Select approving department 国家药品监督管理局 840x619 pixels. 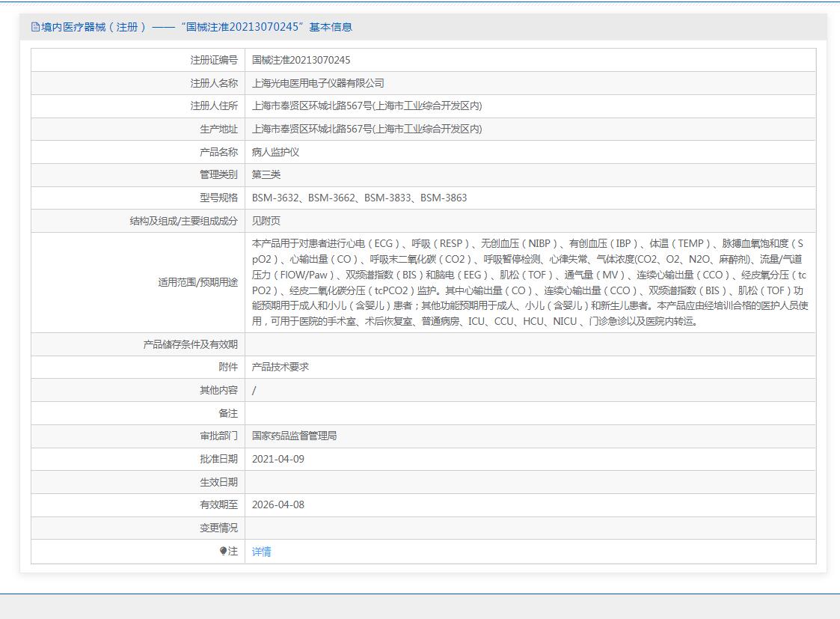point(295,436)
